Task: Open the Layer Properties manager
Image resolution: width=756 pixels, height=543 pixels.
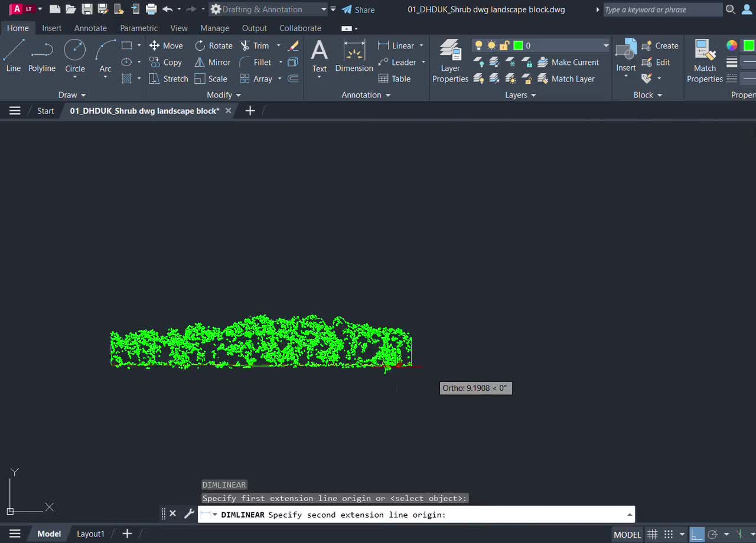Action: 450,59
